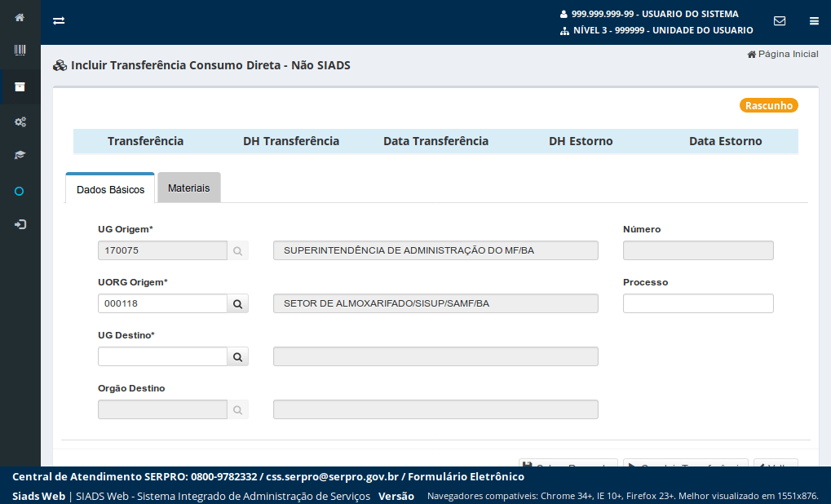Image resolution: width=831 pixels, height=504 pixels.
Task: Open the home icon in the sidebar
Action: pos(20,17)
